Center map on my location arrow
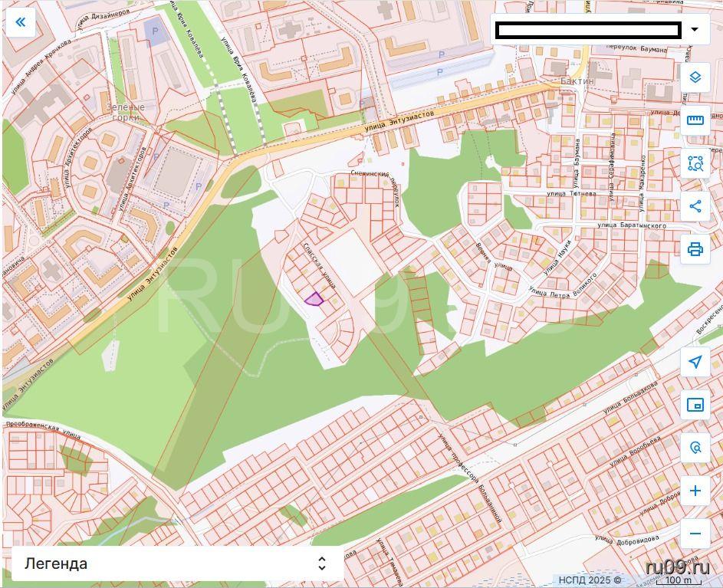Image resolution: width=723 pixels, height=588 pixels. point(695,362)
